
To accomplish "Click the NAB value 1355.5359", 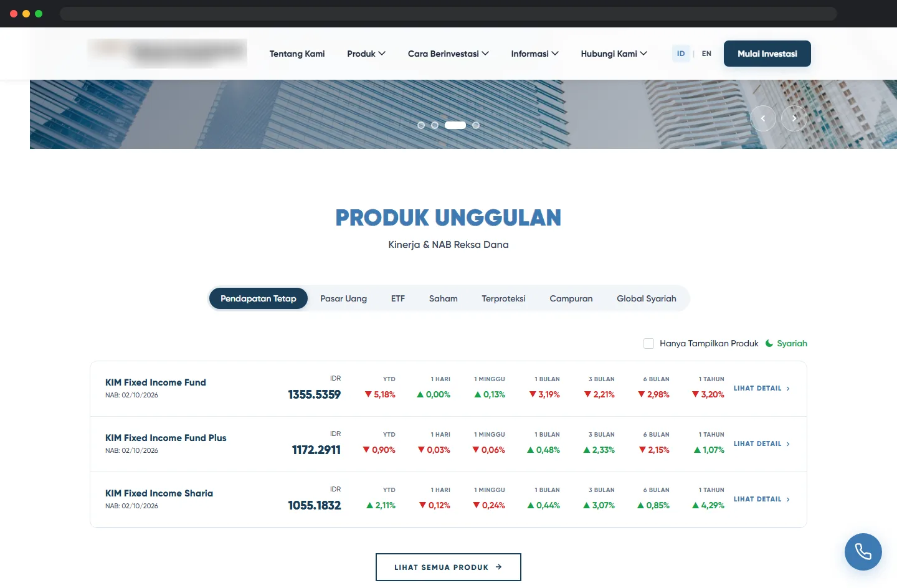I will click(x=315, y=394).
